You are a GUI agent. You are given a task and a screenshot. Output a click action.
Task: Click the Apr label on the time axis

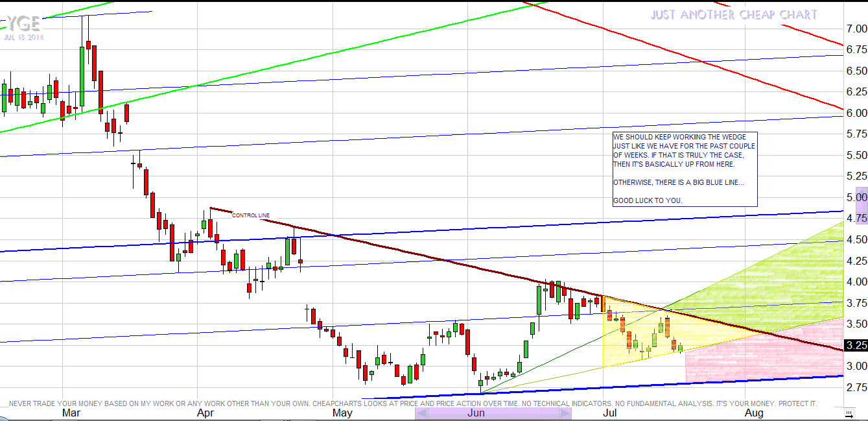205,413
